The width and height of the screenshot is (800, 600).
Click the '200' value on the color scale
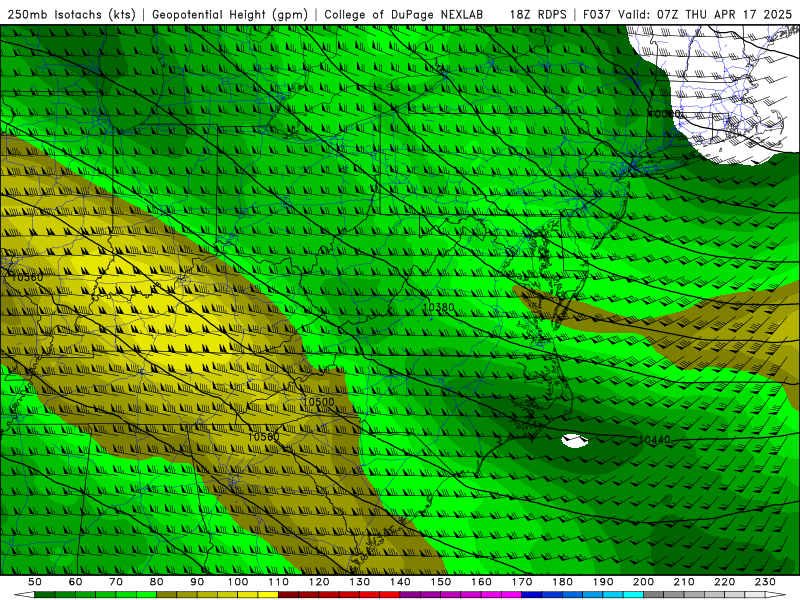coord(643,582)
